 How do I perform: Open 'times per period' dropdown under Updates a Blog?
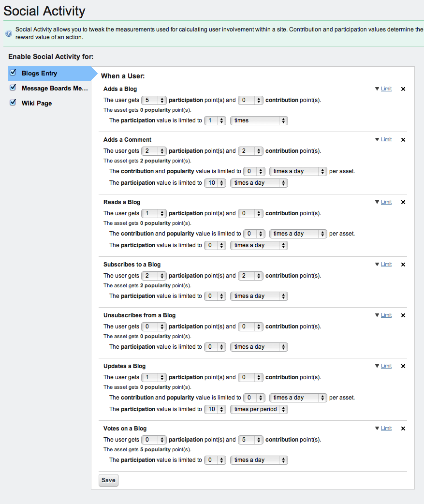(x=259, y=409)
